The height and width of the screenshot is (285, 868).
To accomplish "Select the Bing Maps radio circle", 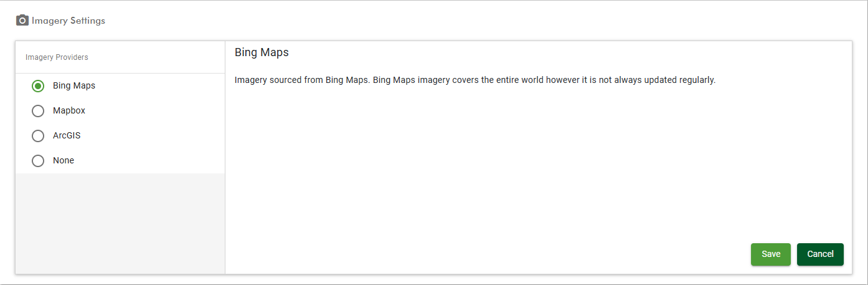I will 38,85.
